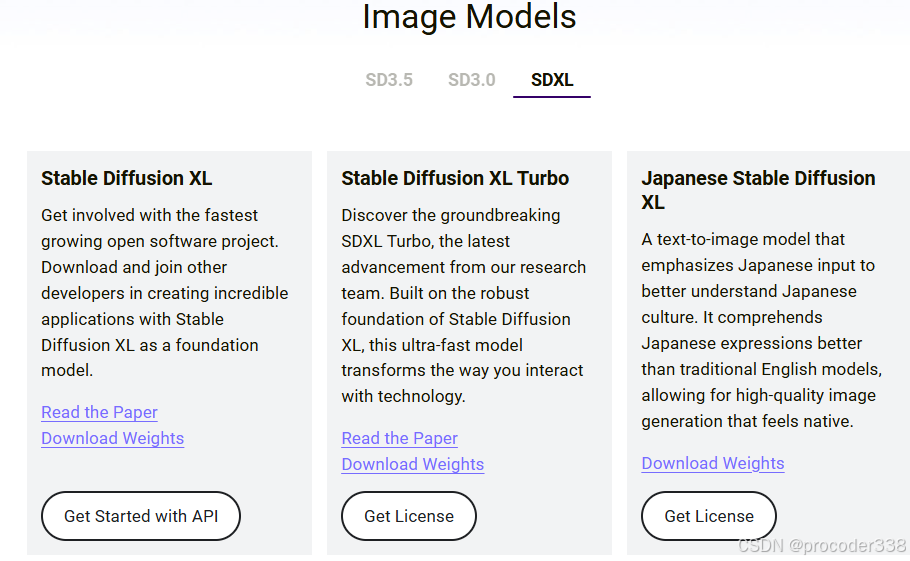Click the Get Started with API button
Screen dimensions: 910x561
(141, 516)
